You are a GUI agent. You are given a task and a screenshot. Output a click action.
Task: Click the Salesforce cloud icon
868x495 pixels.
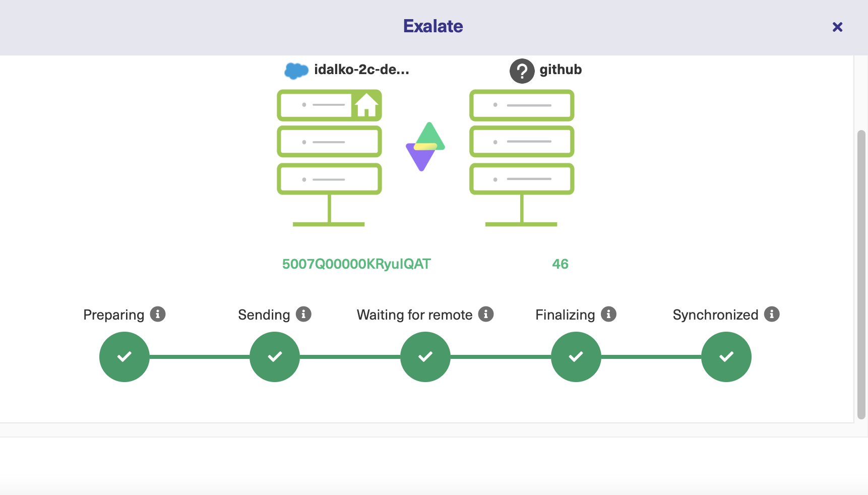point(296,71)
